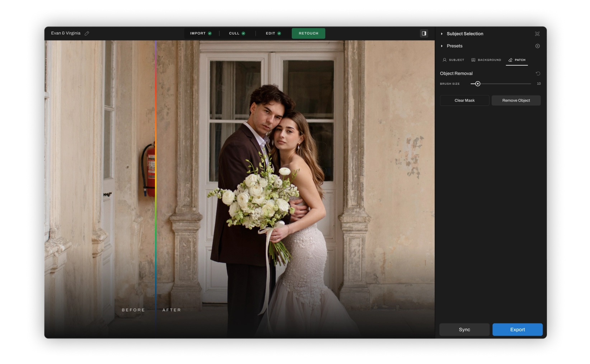Click the subject detection icon beside Subject Selection
This screenshot has width=590, height=364.
pyautogui.click(x=537, y=34)
